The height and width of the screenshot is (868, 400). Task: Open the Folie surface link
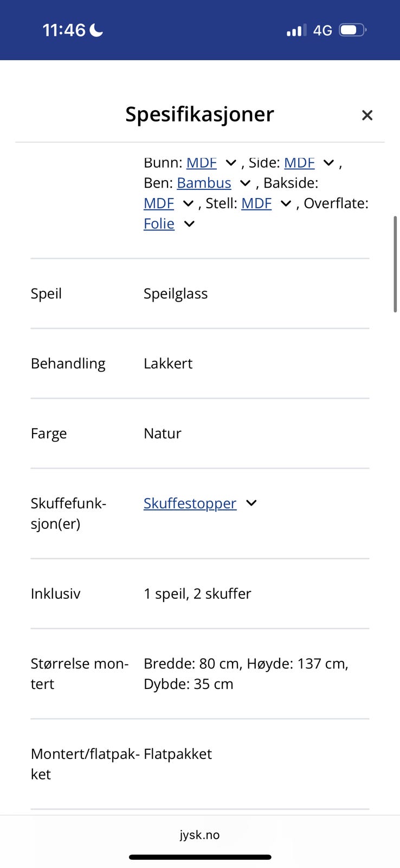point(159,224)
